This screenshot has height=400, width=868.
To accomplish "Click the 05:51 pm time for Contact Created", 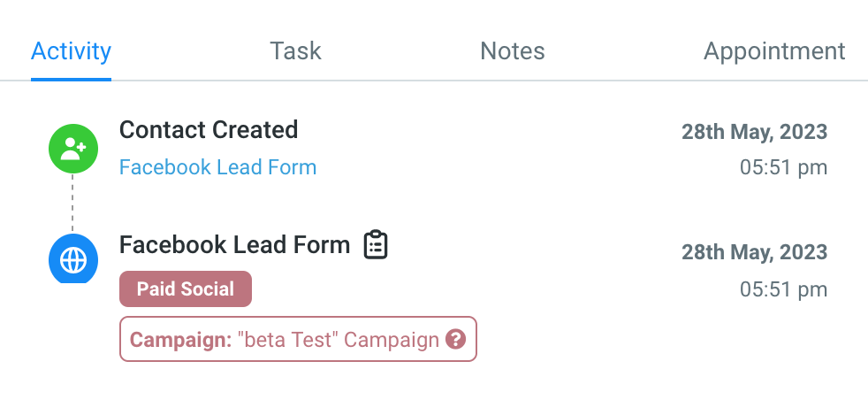I will point(783,167).
